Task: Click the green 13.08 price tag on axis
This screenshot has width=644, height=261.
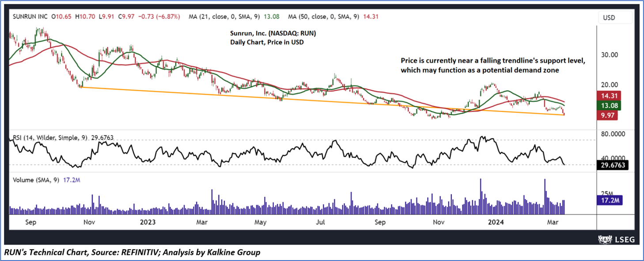Action: [610, 106]
